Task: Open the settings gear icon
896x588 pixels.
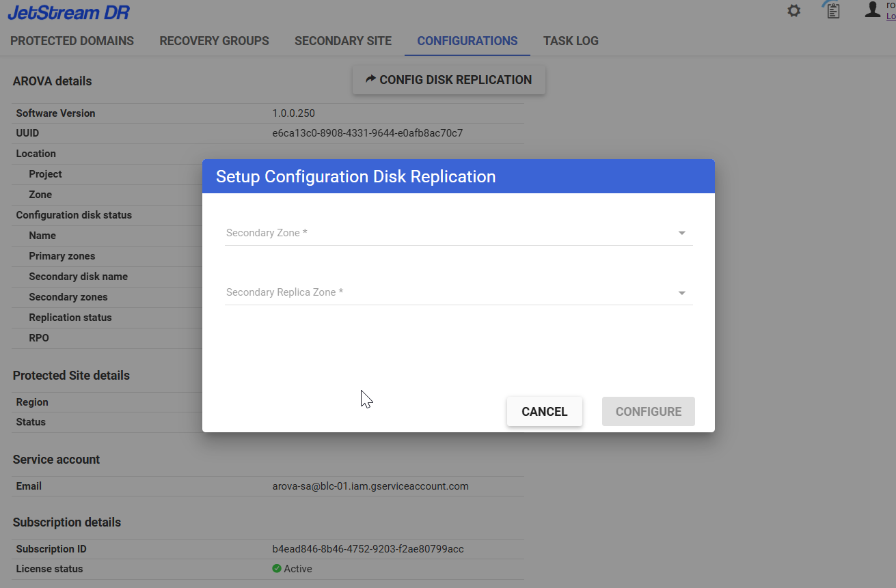Action: (793, 11)
